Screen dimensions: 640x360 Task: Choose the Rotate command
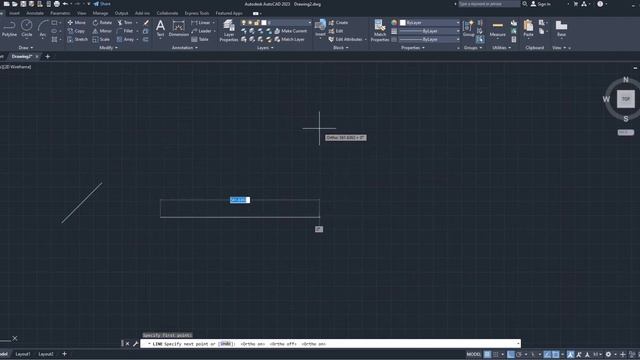coord(102,22)
